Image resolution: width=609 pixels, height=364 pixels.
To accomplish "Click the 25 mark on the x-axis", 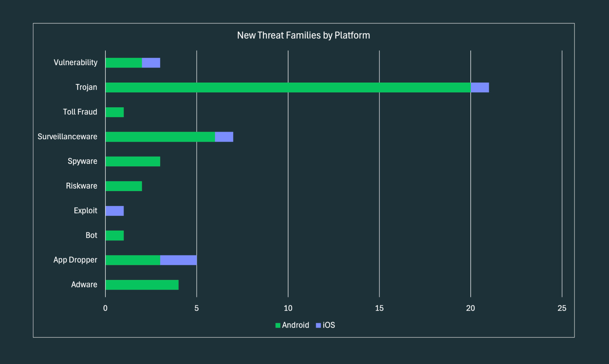I will [562, 307].
